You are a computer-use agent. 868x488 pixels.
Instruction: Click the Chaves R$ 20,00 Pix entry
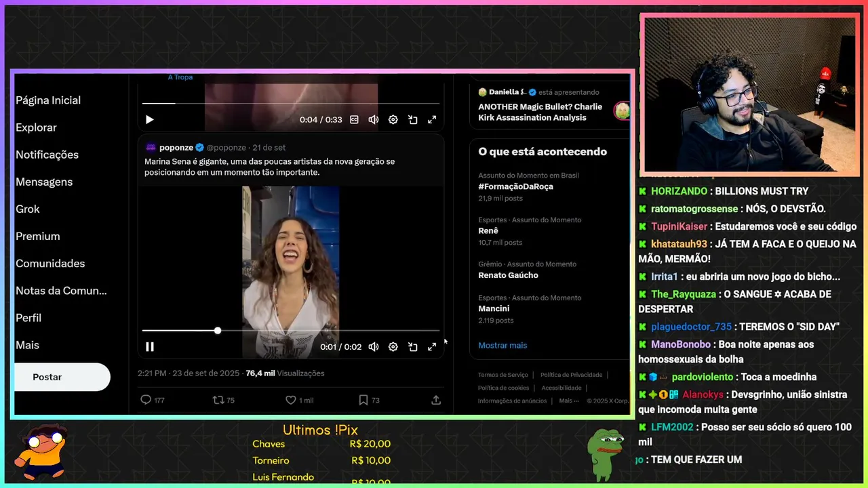[321, 444]
